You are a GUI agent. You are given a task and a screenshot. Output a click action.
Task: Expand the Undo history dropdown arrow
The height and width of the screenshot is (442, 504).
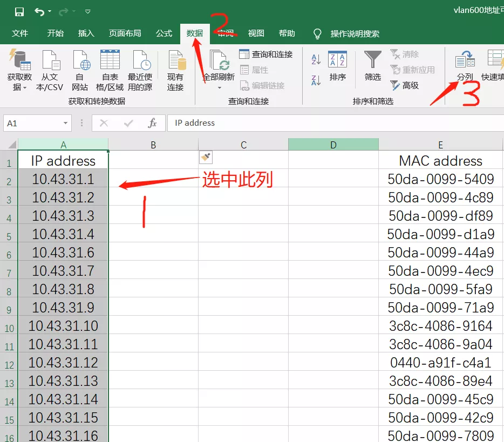pyautogui.click(x=50, y=11)
